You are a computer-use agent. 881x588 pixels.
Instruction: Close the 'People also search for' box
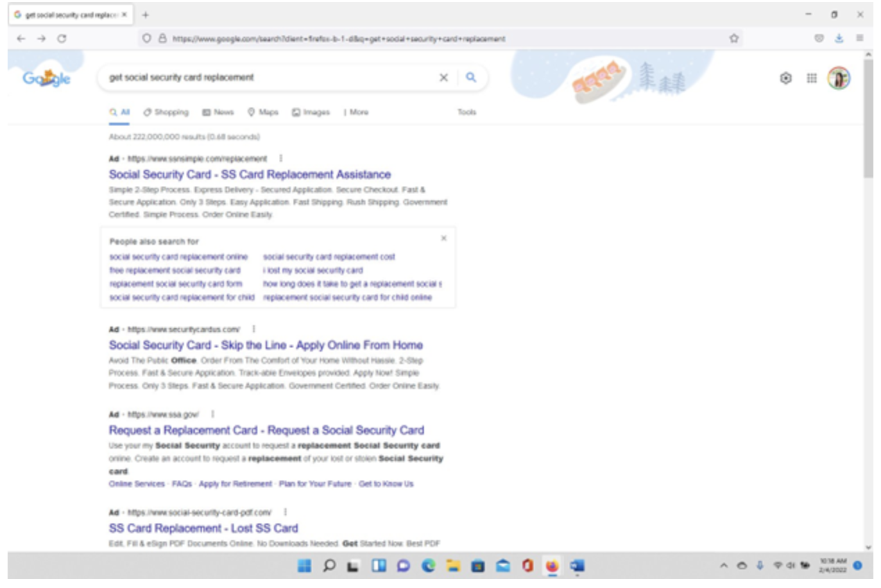(x=444, y=239)
